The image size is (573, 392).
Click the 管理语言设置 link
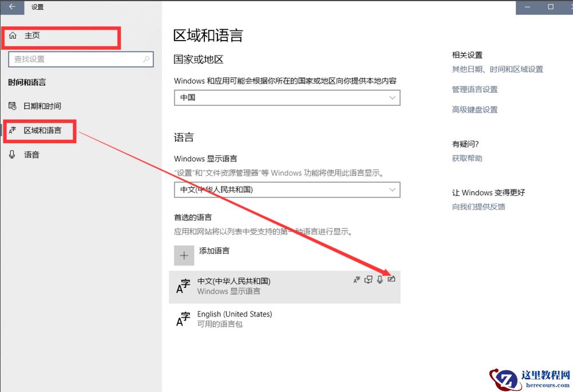(x=474, y=89)
